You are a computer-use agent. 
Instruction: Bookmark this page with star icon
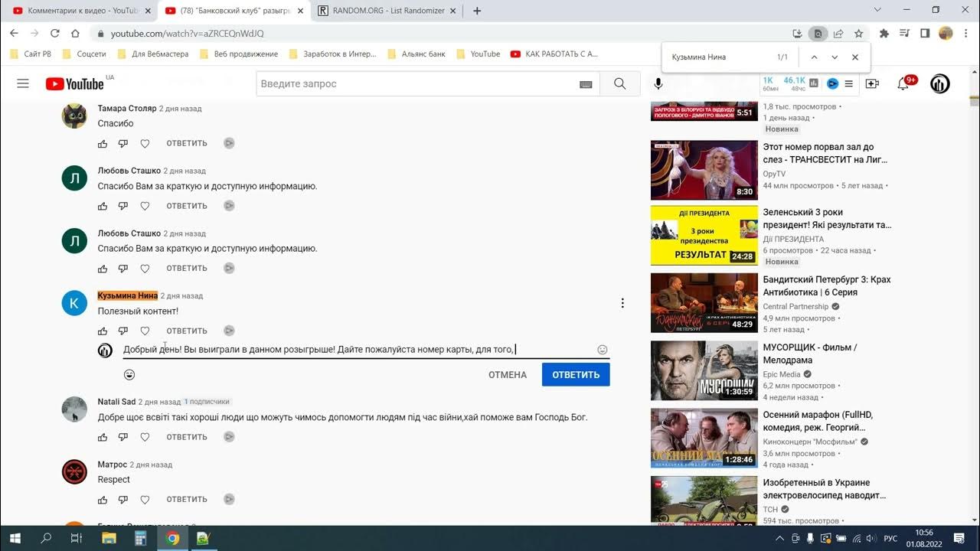[859, 34]
